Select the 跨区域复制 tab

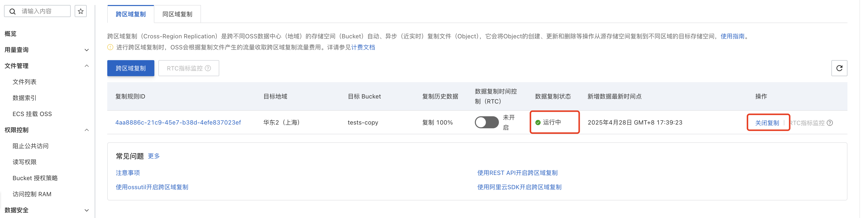(131, 14)
